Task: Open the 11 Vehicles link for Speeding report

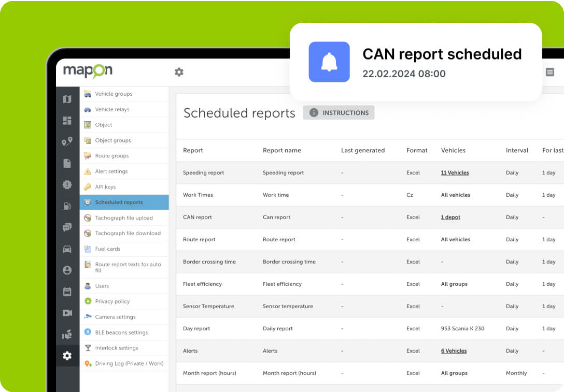Action: (455, 173)
